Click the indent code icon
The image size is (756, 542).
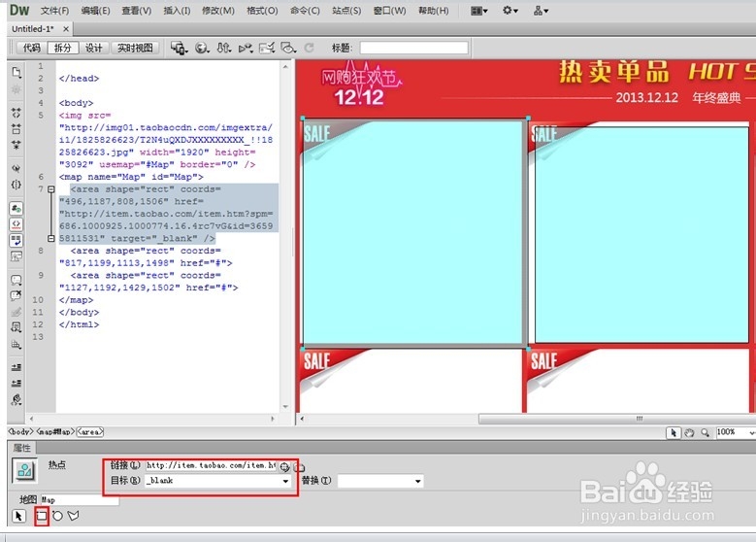click(x=16, y=367)
